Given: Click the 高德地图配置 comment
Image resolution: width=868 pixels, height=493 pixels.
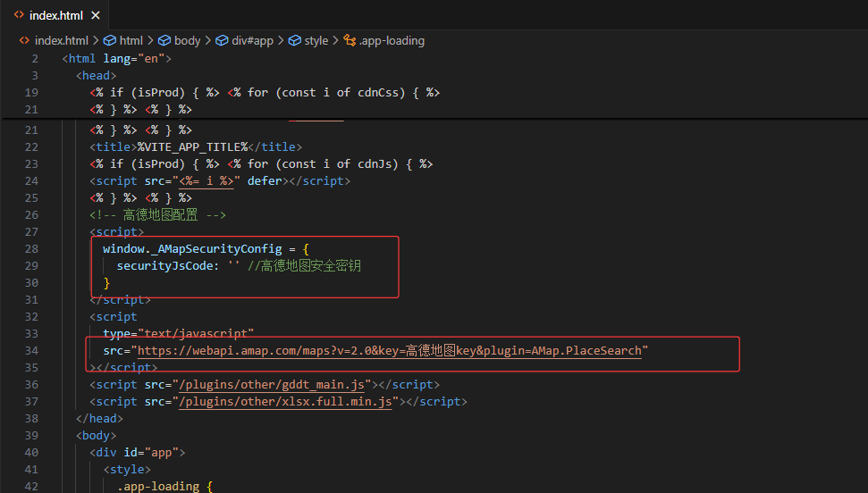Looking at the screenshot, I should [157, 215].
